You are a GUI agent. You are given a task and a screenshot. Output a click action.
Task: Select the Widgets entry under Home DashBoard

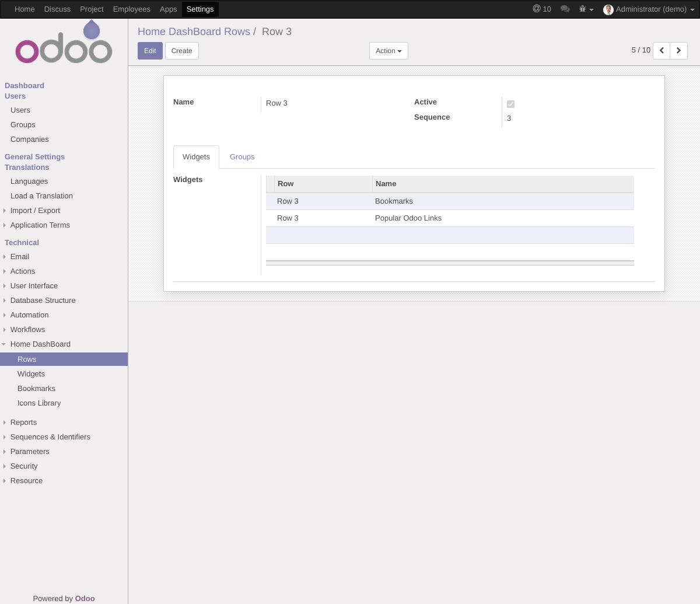tap(31, 373)
